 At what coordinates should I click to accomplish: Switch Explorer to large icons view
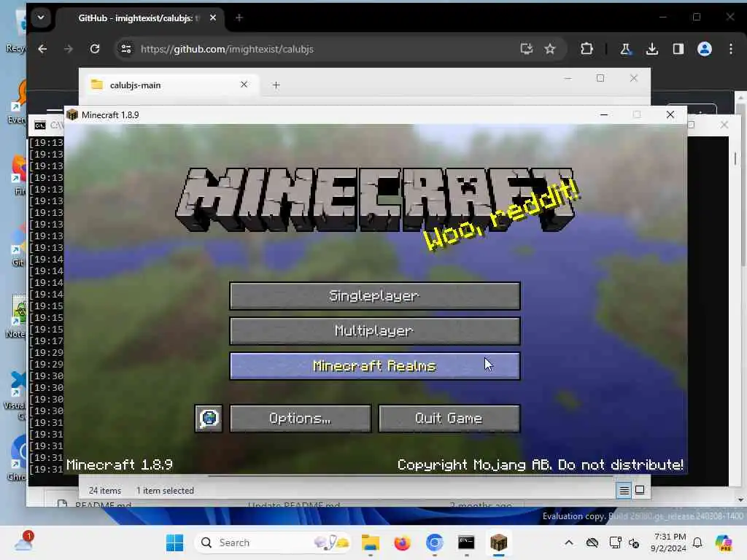[x=640, y=490]
